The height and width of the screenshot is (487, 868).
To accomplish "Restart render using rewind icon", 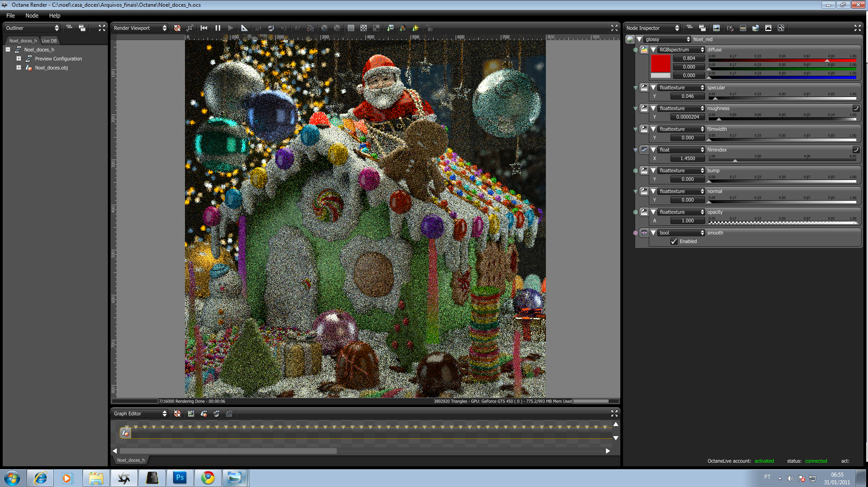I will [204, 28].
